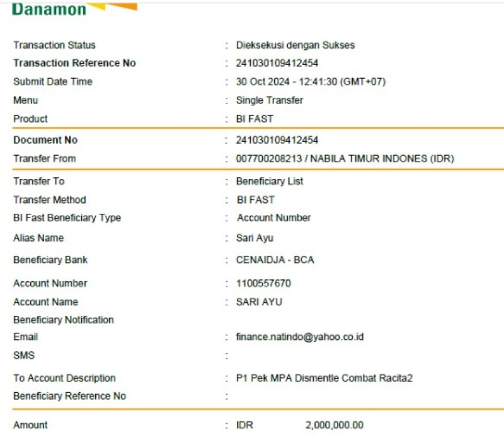Screen dimensions: 504x437
Task: Select the date '30 Oct 2024 - 12:41:30 (GMT+07)'
Action: tap(311, 82)
